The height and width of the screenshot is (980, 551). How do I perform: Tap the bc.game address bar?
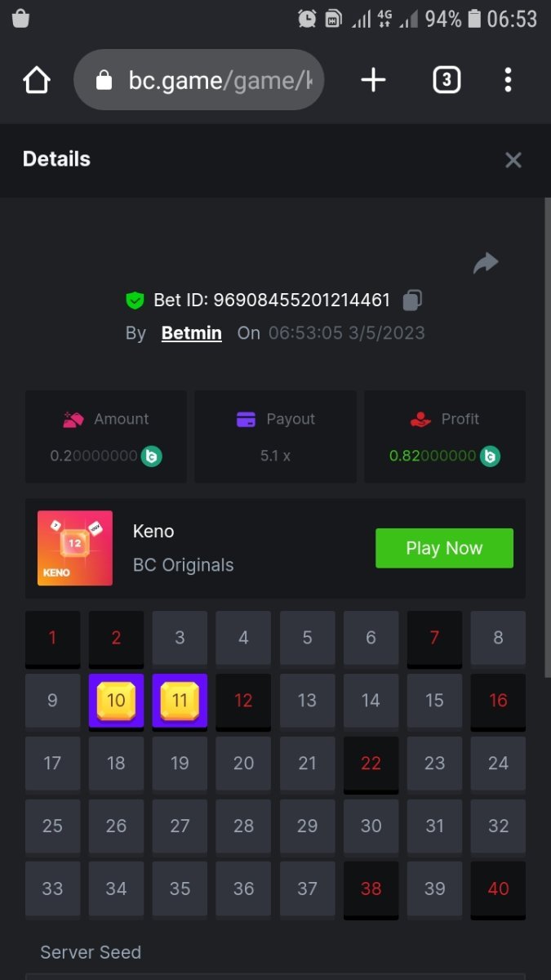199,80
